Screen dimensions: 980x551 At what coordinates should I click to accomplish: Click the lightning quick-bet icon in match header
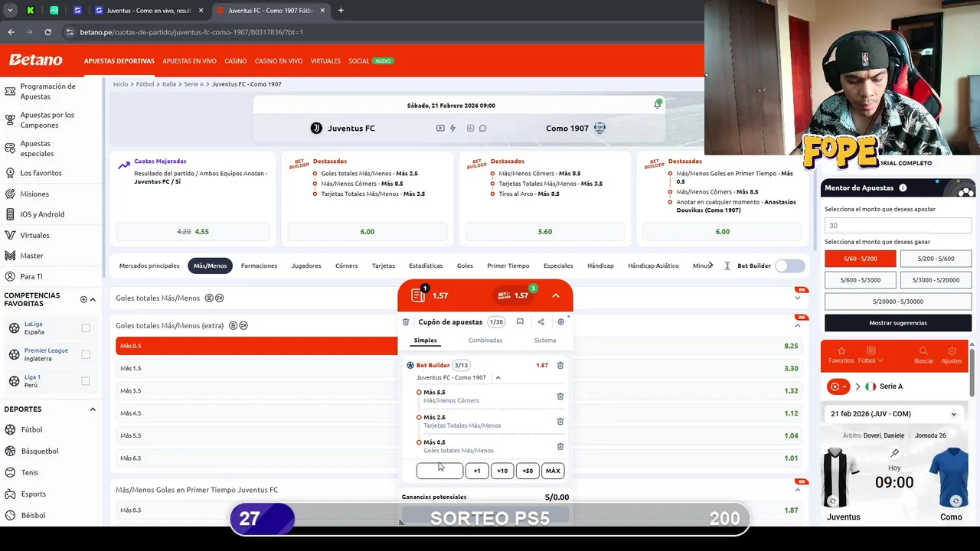pyautogui.click(x=452, y=128)
